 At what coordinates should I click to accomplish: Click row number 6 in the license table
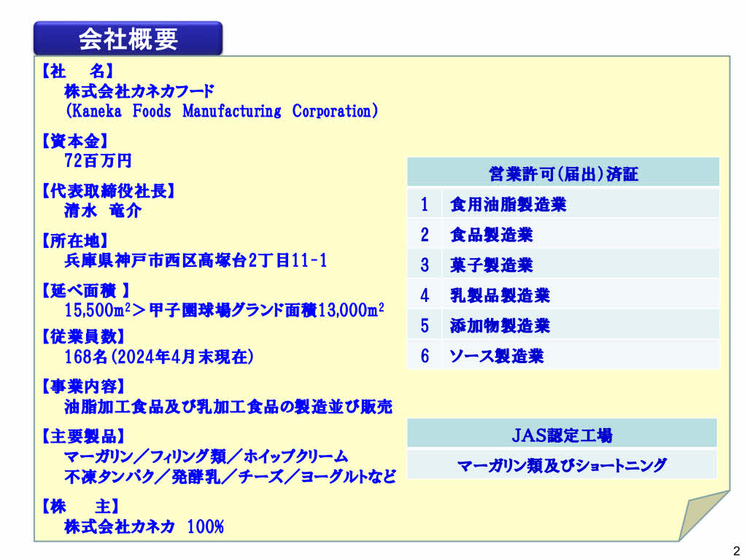pos(425,356)
